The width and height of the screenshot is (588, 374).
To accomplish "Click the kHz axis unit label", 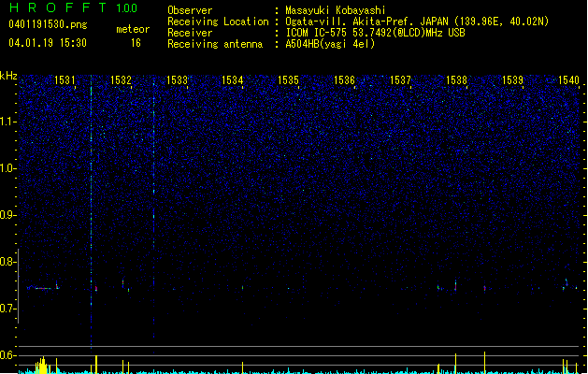I will coord(8,76).
